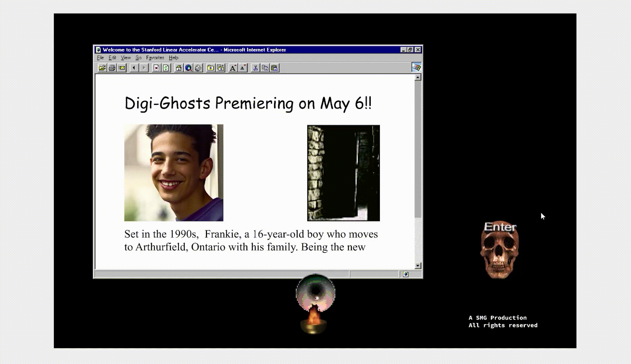Click the Copy toolbar icon
Image resolution: width=631 pixels, height=364 pixels.
265,68
